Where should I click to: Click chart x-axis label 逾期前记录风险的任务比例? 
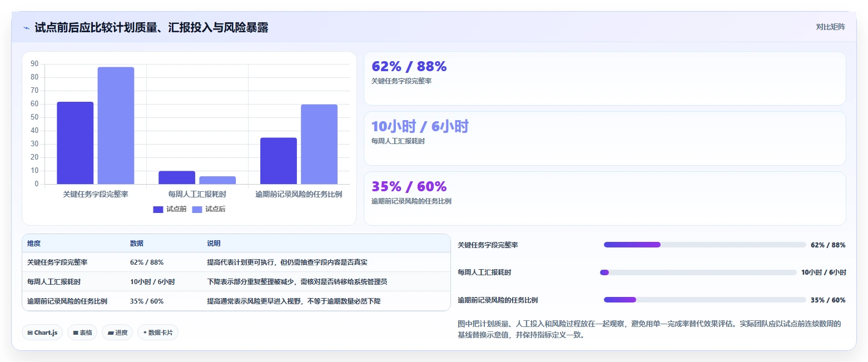click(x=299, y=195)
